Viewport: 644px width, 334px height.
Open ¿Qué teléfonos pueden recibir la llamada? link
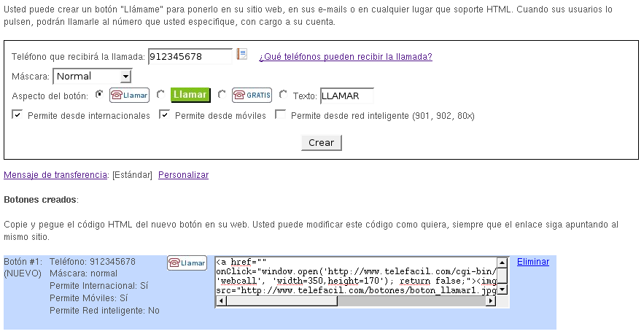tap(345, 57)
